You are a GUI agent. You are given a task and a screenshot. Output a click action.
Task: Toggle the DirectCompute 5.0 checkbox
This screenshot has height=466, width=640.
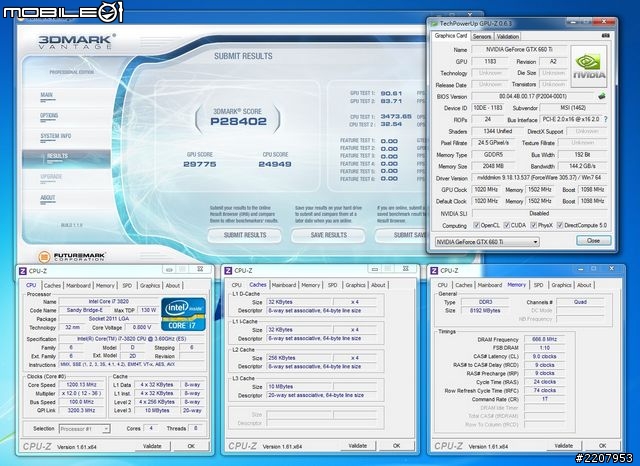coord(560,225)
